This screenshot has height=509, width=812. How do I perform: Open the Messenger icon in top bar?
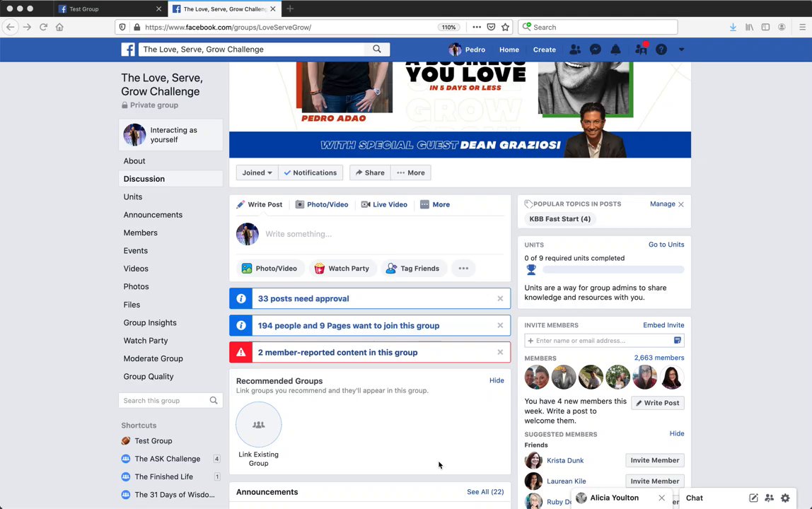point(596,49)
